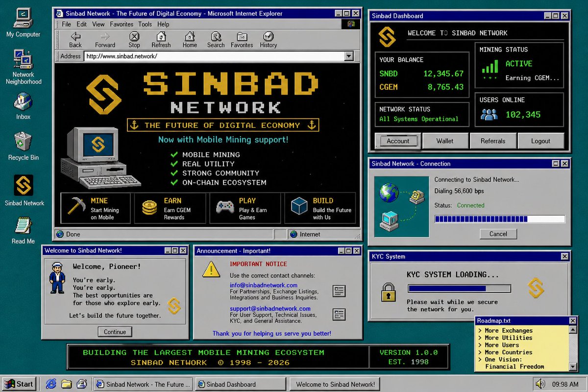Open the Help menu

163,24
